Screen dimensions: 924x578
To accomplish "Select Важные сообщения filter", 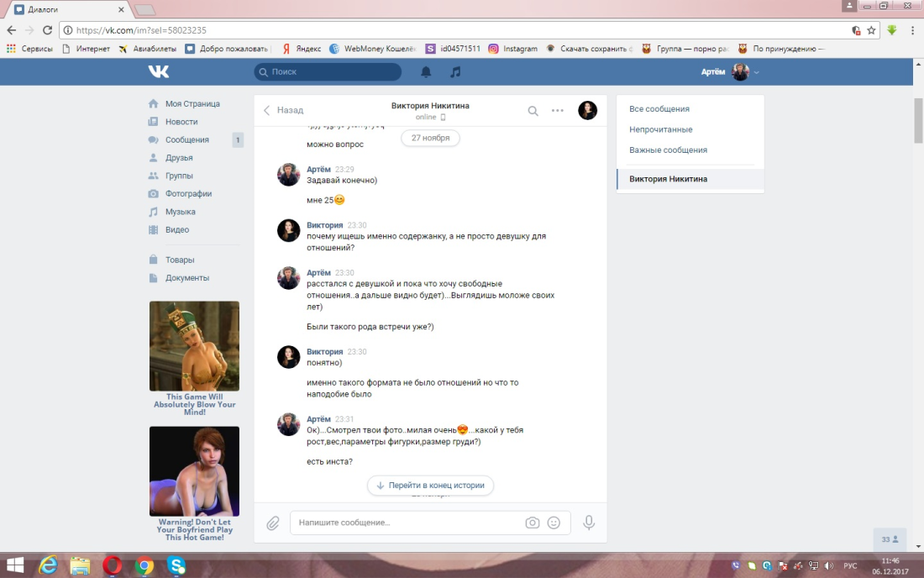I will point(668,150).
